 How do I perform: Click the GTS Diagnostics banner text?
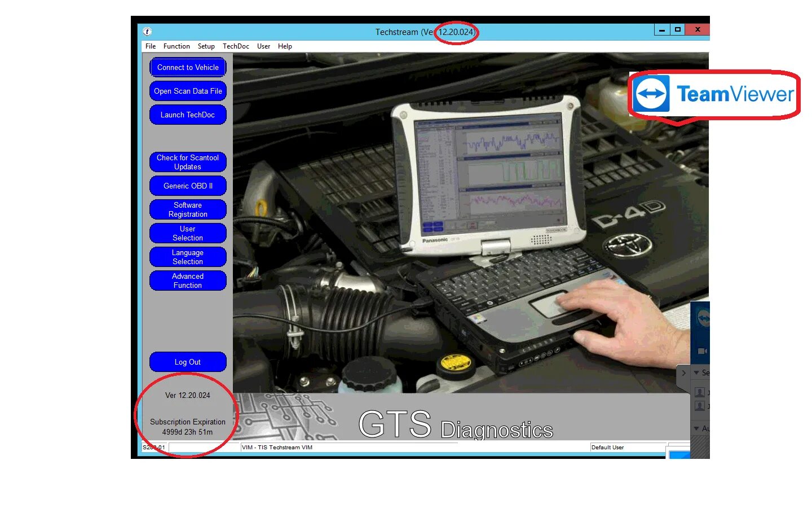click(x=456, y=424)
